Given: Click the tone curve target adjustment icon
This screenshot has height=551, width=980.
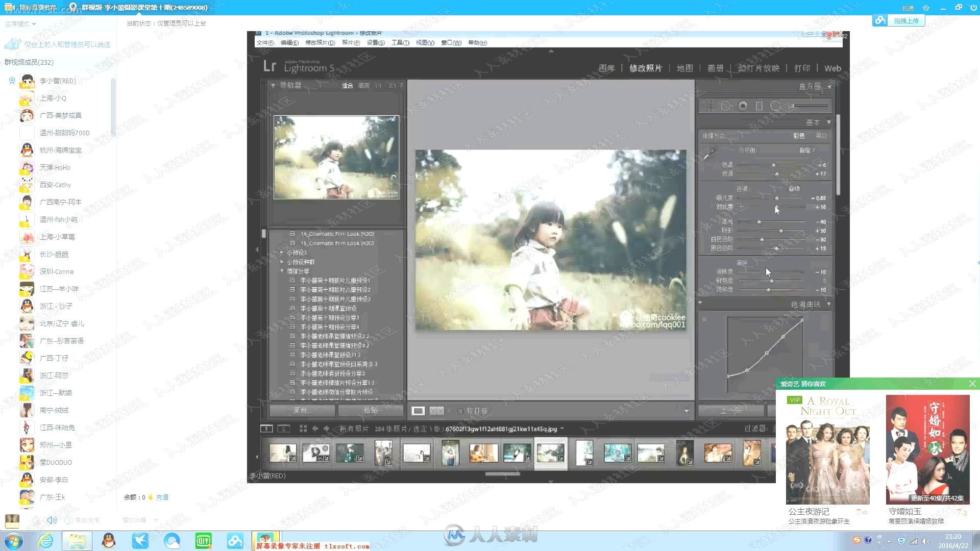Looking at the screenshot, I should pos(704,319).
